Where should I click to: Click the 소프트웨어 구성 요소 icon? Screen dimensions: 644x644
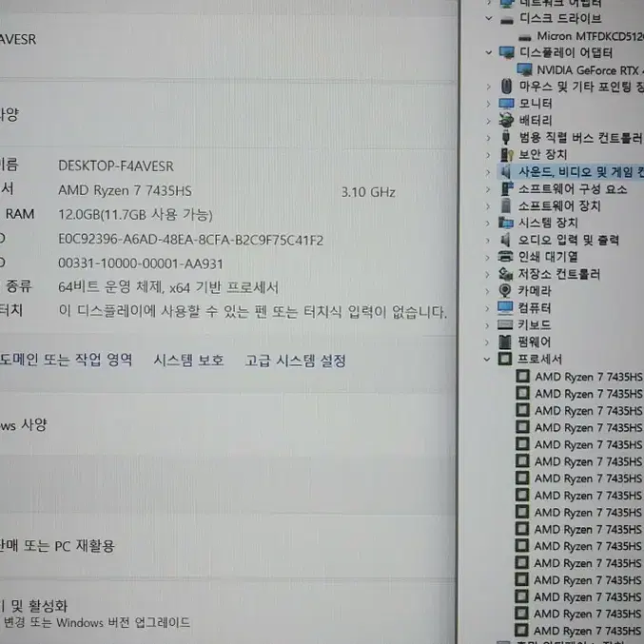[507, 189]
